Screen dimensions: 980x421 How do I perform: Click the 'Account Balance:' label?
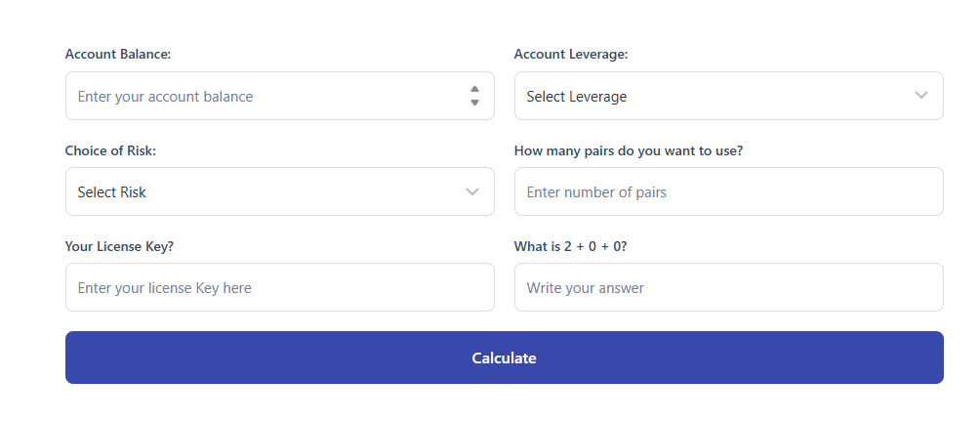118,55
